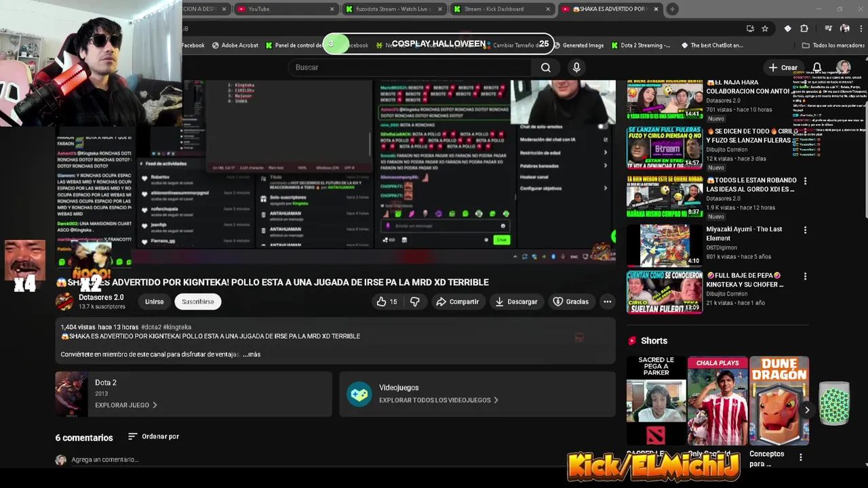This screenshot has height=488, width=868.
Task: Click the Crear button
Action: [783, 67]
